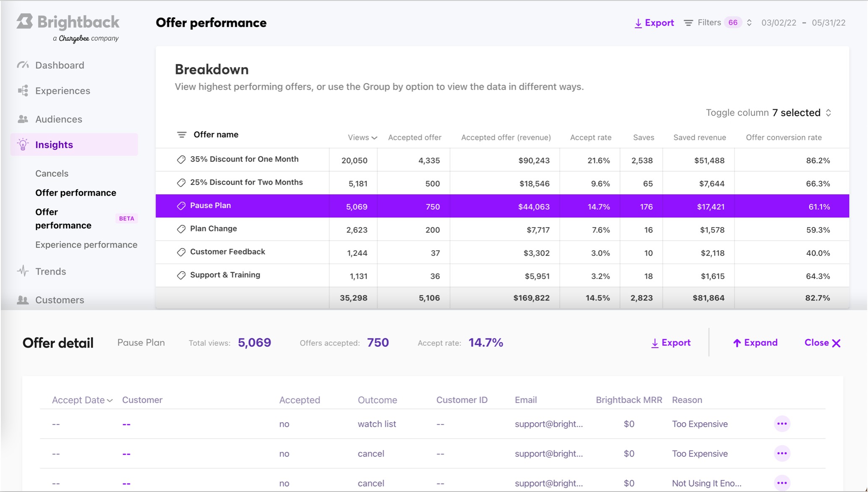Click the tag icon next to Pause Plan
The image size is (868, 492).
tap(181, 206)
